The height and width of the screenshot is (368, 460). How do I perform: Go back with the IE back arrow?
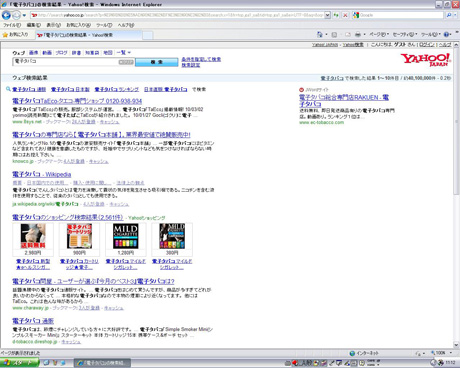6,15
